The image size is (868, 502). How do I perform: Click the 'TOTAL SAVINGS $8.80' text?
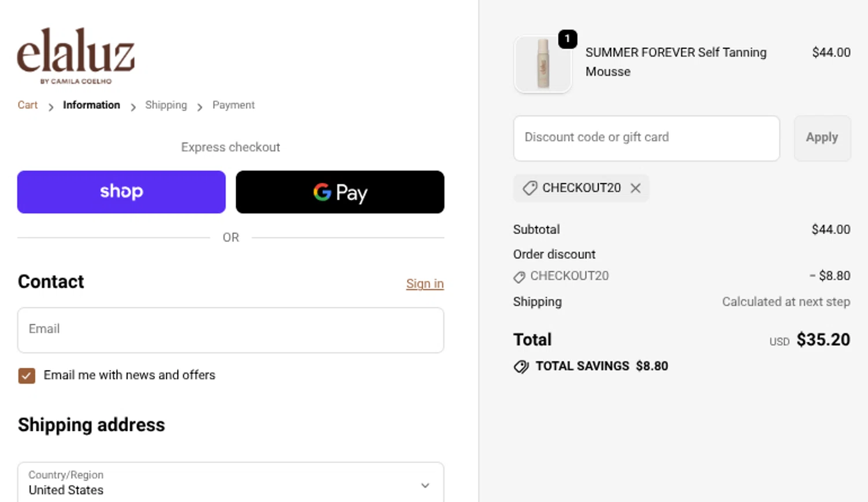602,366
